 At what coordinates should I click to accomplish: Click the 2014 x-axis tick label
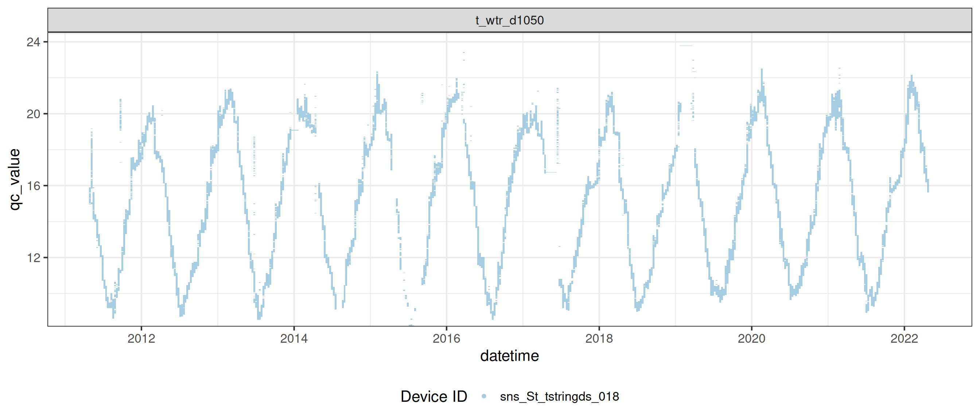[x=294, y=338]
